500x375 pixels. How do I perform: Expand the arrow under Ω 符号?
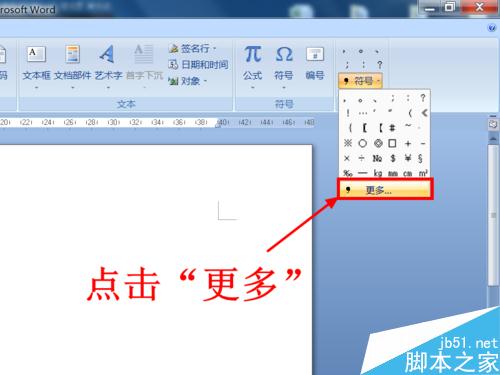pyautogui.click(x=284, y=88)
